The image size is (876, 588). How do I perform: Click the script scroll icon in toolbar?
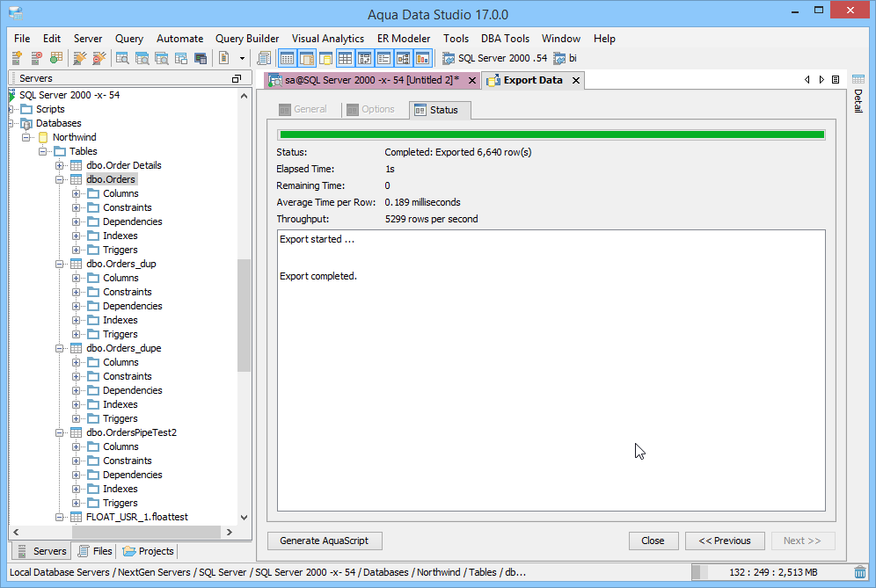[264, 57]
